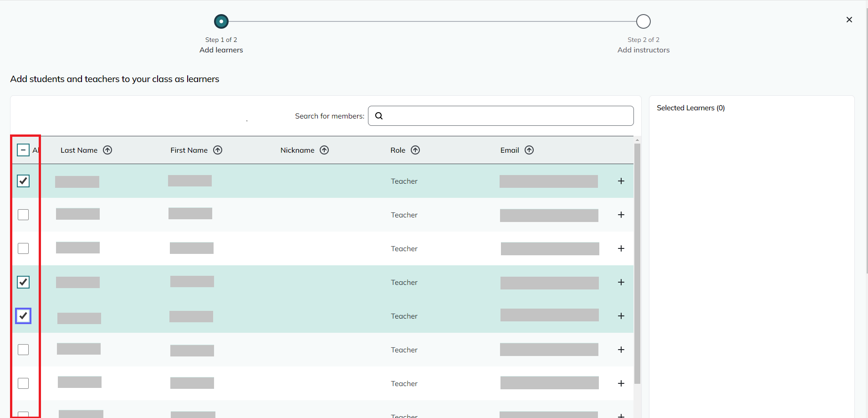Check the second row's empty checkbox
Screen dimensions: 868x418
pos(23,215)
